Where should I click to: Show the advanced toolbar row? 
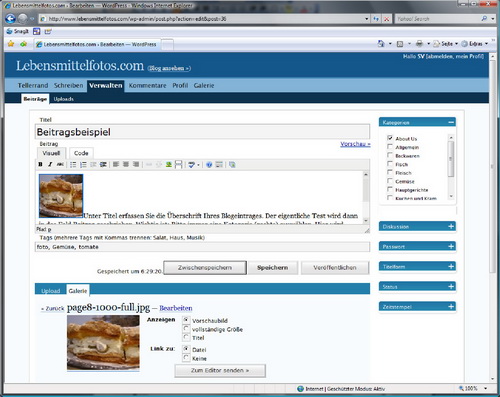pos(219,165)
